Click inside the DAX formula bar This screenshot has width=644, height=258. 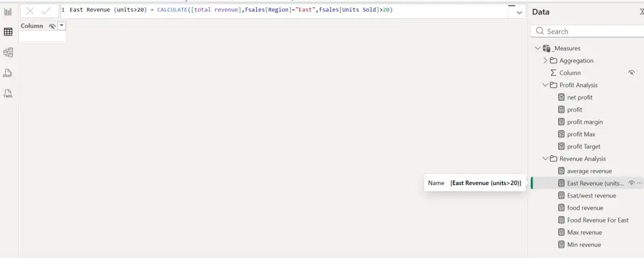coord(284,10)
